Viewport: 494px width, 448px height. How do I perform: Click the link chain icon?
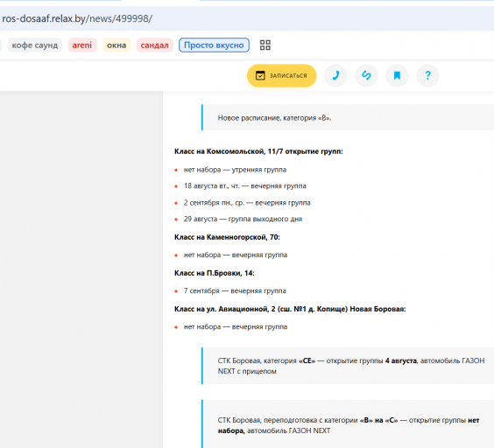[366, 75]
